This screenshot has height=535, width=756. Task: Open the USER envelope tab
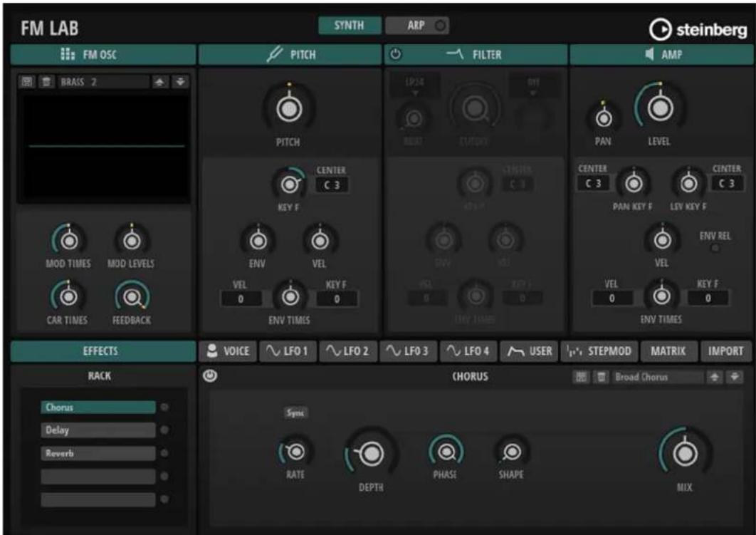point(529,350)
